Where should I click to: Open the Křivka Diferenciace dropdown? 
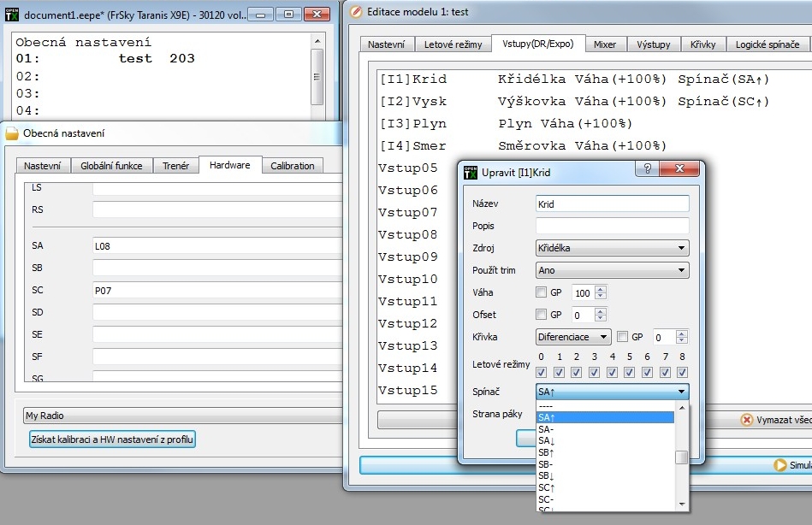pyautogui.click(x=573, y=337)
